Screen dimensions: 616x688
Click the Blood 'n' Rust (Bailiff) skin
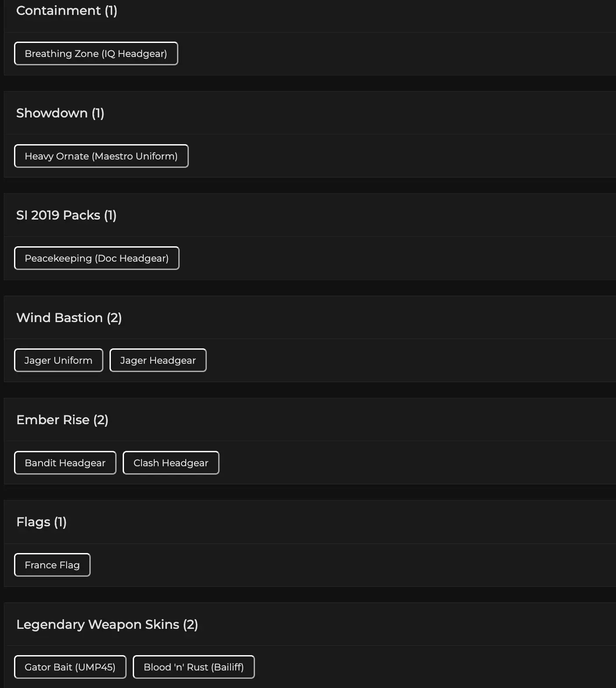coord(194,667)
